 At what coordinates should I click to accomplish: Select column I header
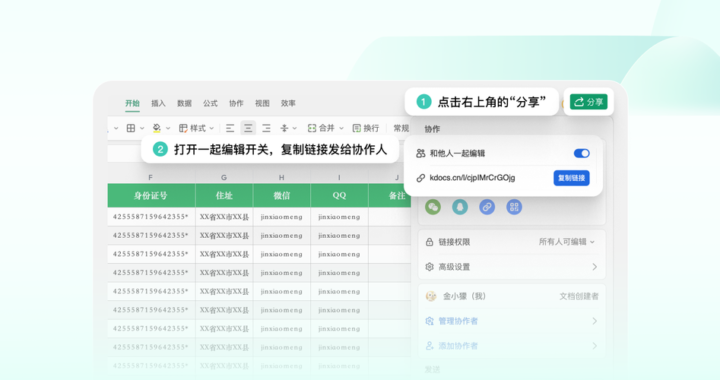(339, 177)
